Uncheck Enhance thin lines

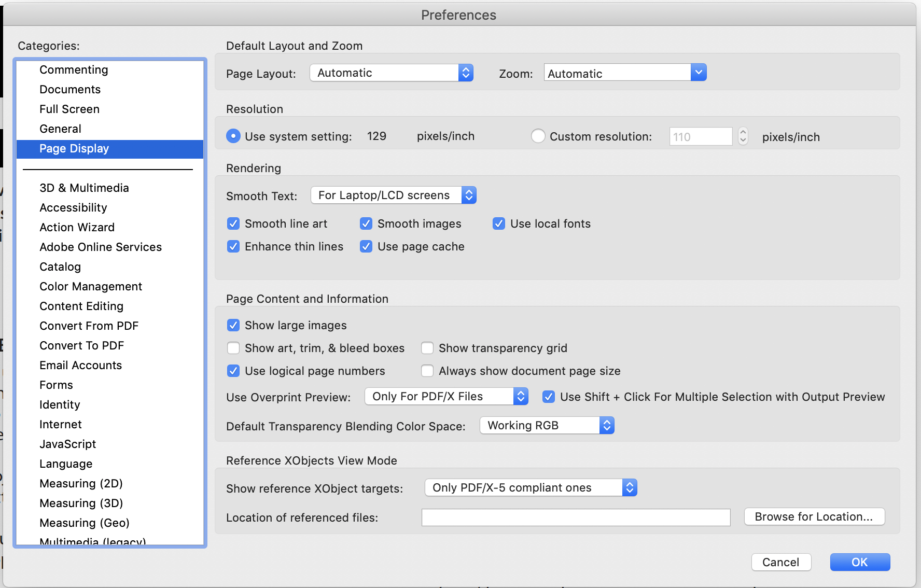pyautogui.click(x=233, y=246)
